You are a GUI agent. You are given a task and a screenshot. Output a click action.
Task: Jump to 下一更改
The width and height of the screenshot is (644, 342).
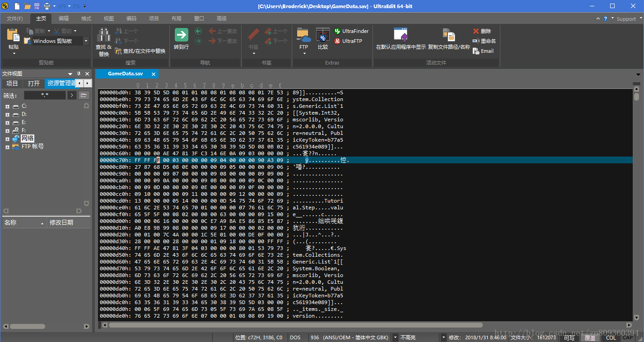point(223,41)
